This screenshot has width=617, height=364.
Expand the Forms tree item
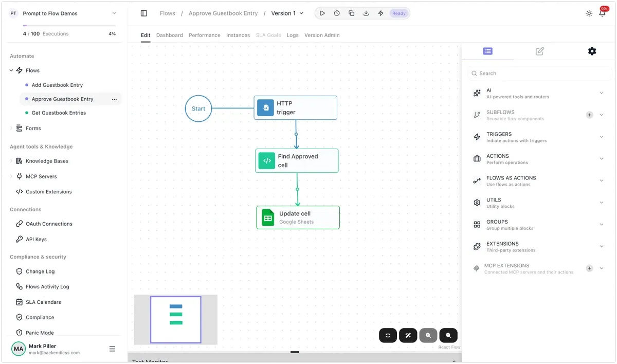click(11, 129)
